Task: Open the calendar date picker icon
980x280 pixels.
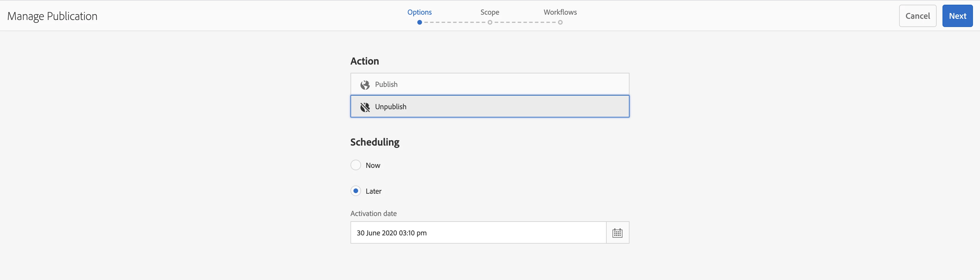Action: pyautogui.click(x=617, y=233)
